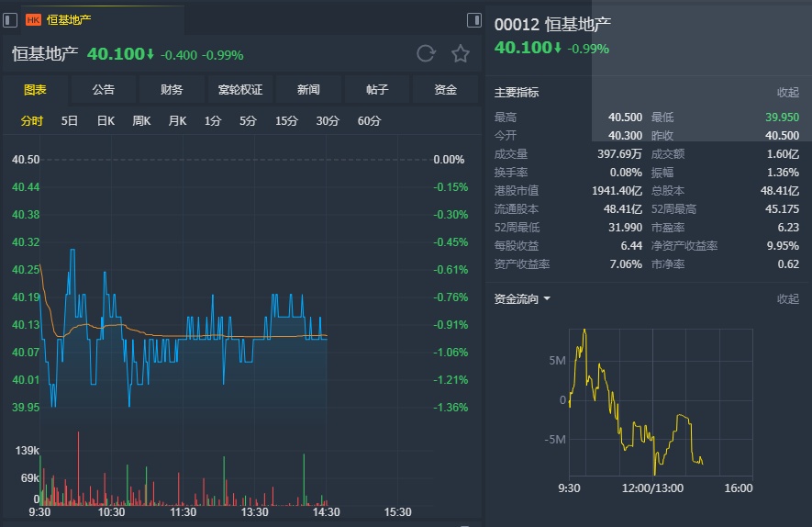Image resolution: width=812 pixels, height=527 pixels.
Task: Collapse the 资金流向 section via 收起
Action: pyautogui.click(x=787, y=299)
